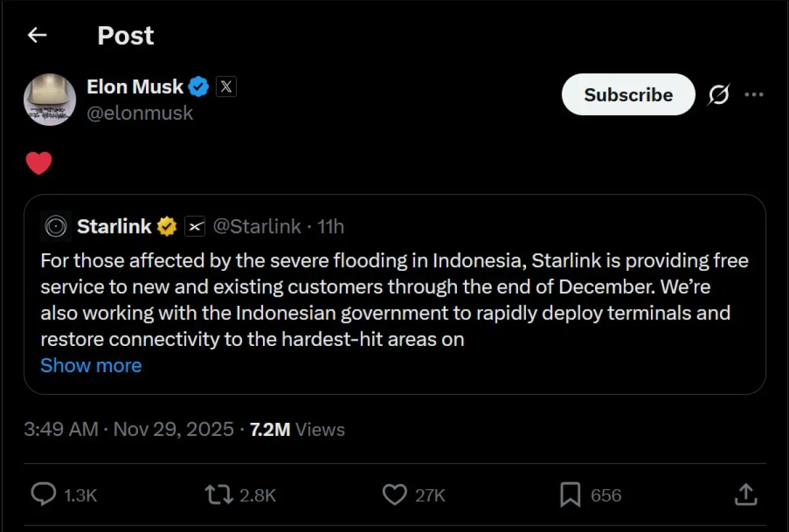The height and width of the screenshot is (532, 789).
Task: Subscribe to Elon Musk
Action: point(628,95)
